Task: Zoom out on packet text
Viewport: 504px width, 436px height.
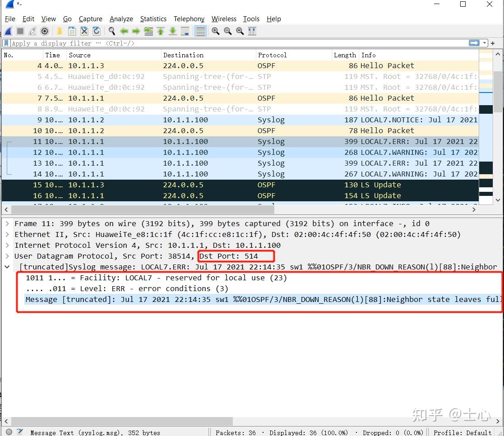Action: [x=227, y=31]
